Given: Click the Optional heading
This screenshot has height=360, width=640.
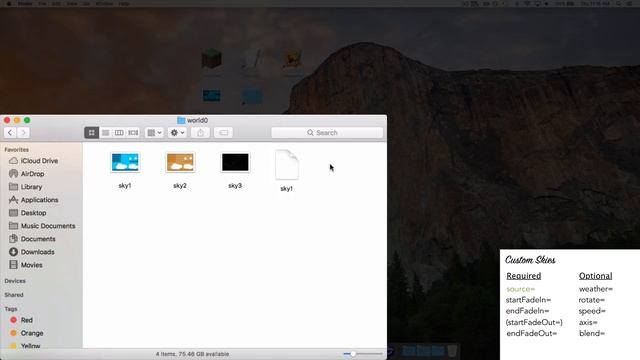Looking at the screenshot, I should (x=596, y=276).
